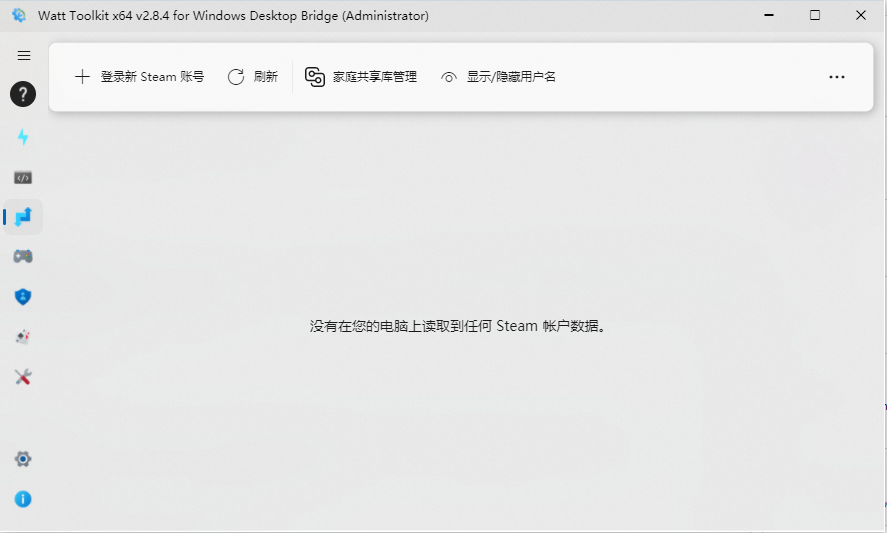The width and height of the screenshot is (887, 533).
Task: Open the blue shield authenticator page
Action: [x=23, y=296]
